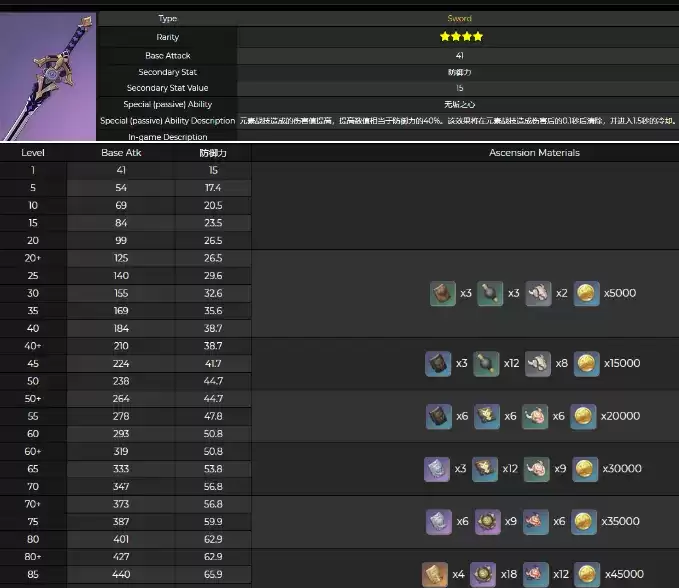
Task: Click the pink material icon labeled x9
Action: click(536, 468)
